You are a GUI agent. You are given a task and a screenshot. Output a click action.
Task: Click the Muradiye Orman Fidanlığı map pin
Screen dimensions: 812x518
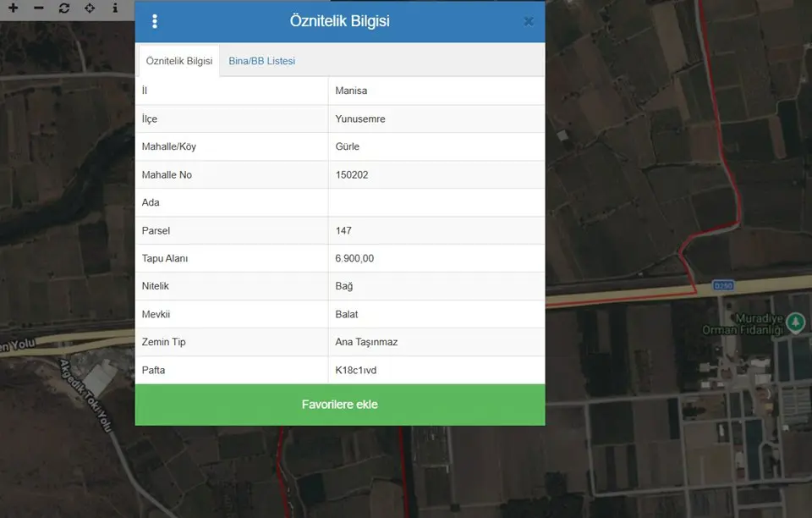tap(795, 322)
